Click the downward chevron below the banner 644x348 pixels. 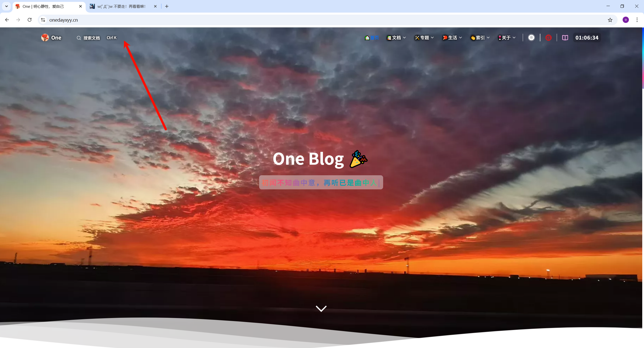(321, 308)
